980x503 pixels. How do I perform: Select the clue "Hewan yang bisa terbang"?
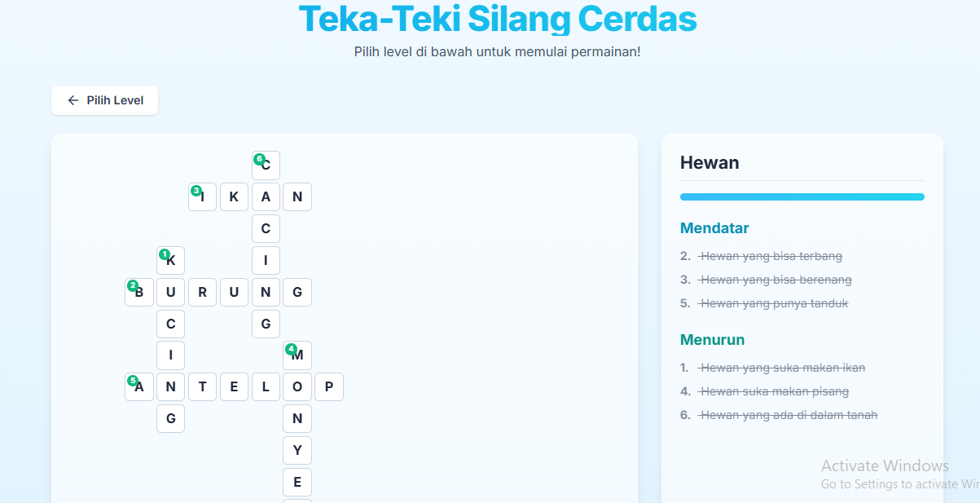click(771, 256)
